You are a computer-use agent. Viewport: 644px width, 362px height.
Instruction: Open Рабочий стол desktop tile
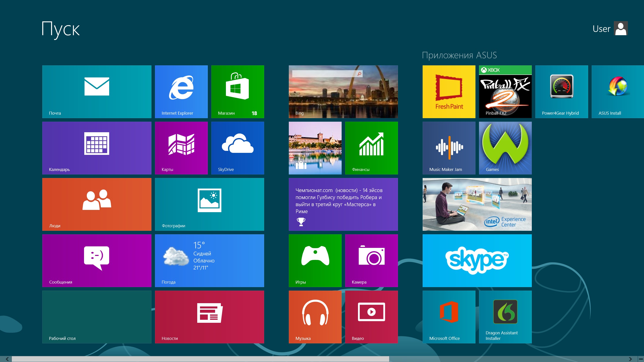97,317
